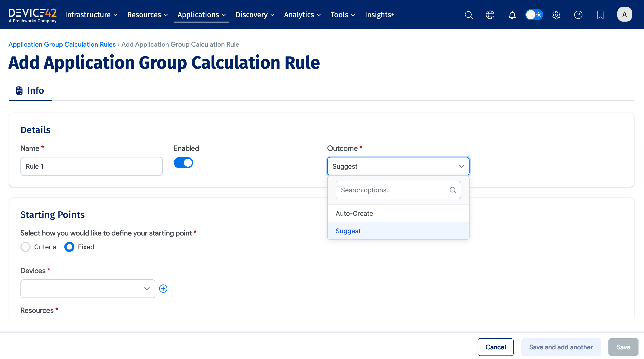Click the Name text field
This screenshot has height=359, width=644.
click(92, 166)
